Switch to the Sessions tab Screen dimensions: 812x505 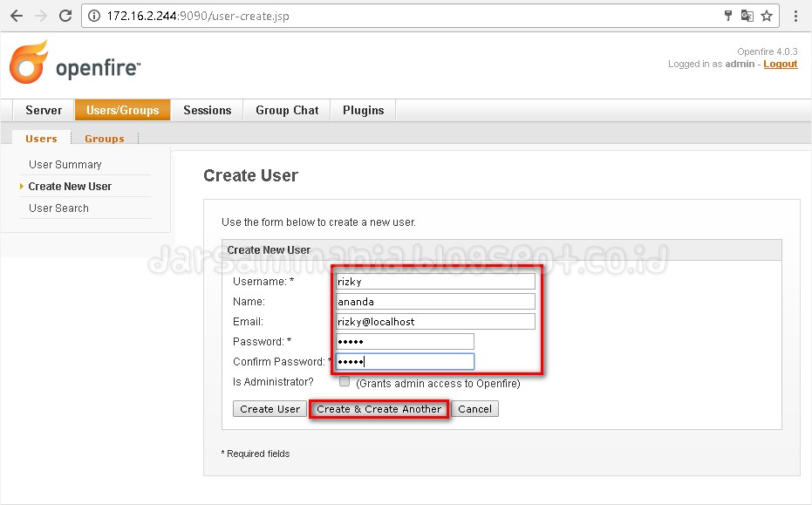coord(207,110)
